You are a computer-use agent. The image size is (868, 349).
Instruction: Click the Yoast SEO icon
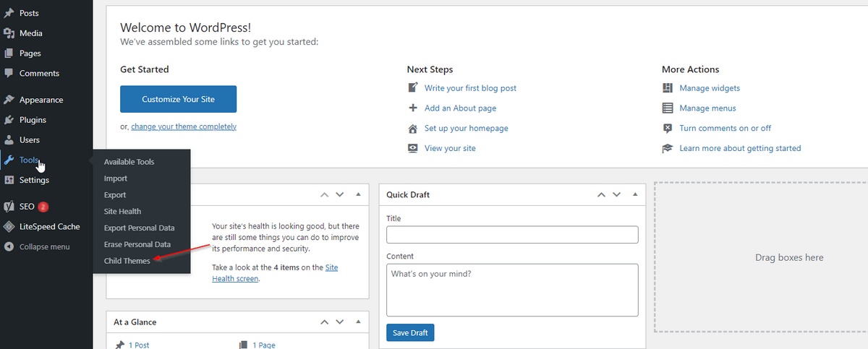(9, 207)
